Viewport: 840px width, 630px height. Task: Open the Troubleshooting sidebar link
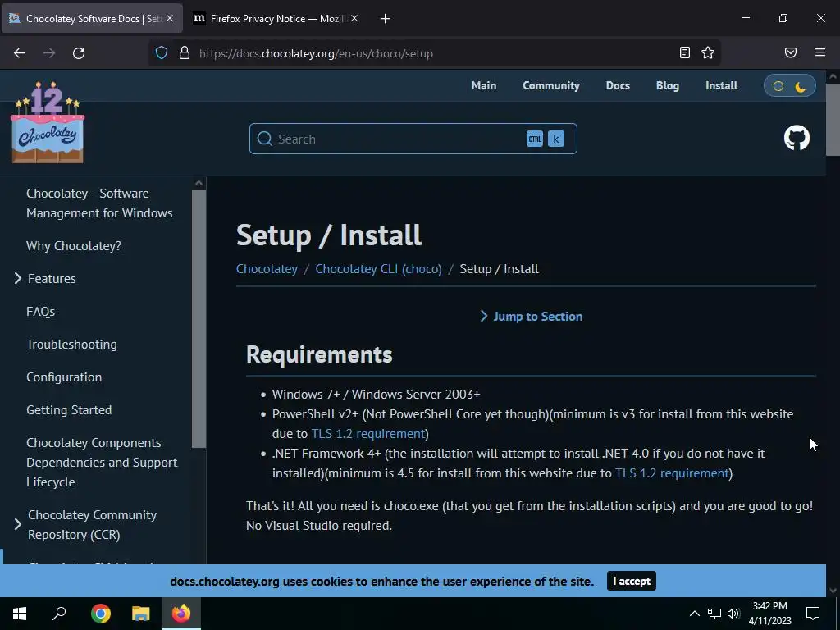pos(71,344)
